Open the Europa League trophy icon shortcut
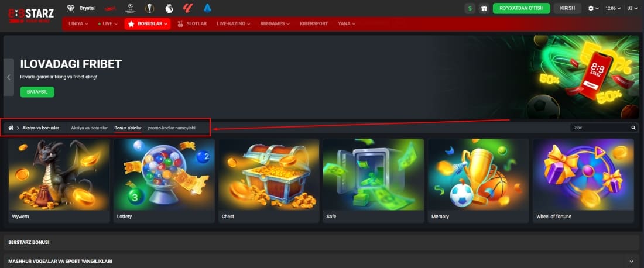The width and height of the screenshot is (644, 268). (150, 8)
